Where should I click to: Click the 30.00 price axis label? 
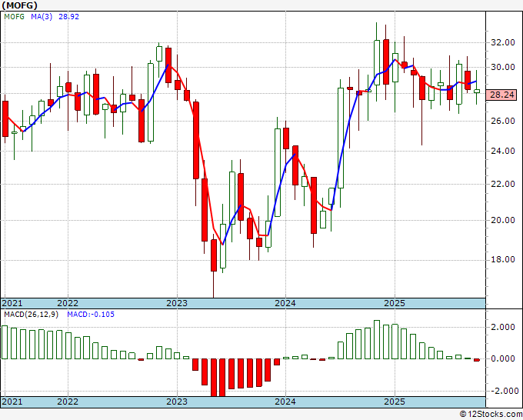tap(502, 68)
